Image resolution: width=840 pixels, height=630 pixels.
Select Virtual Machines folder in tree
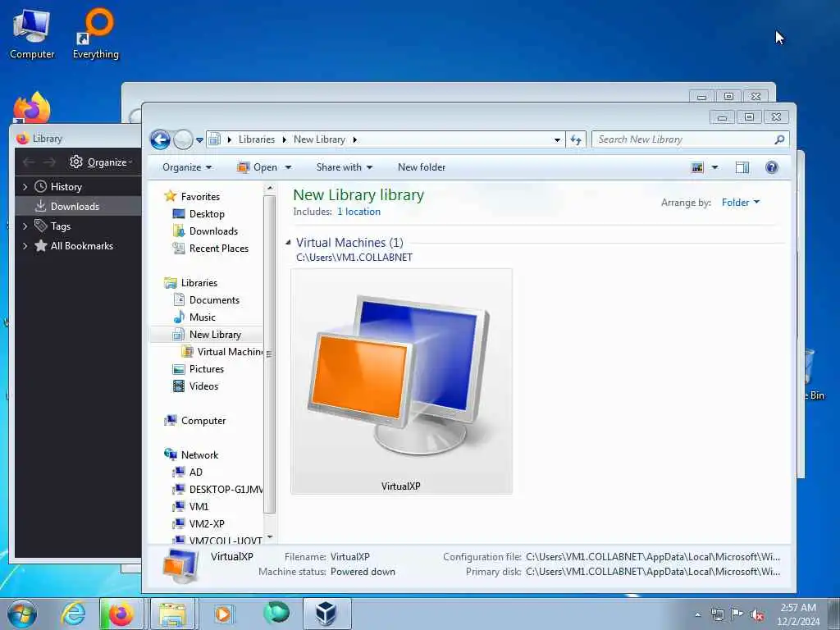tap(230, 351)
